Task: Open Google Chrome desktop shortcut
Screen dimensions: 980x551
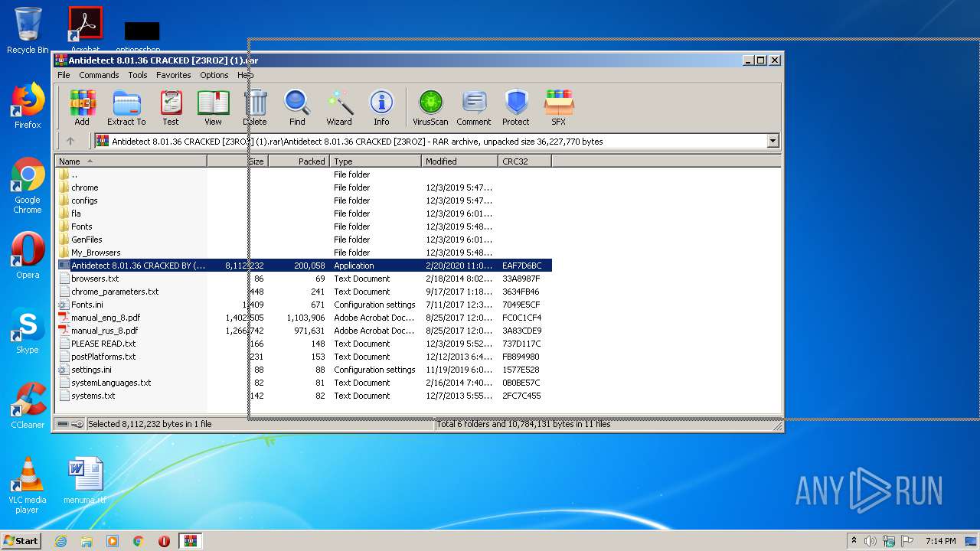Action: (28, 186)
